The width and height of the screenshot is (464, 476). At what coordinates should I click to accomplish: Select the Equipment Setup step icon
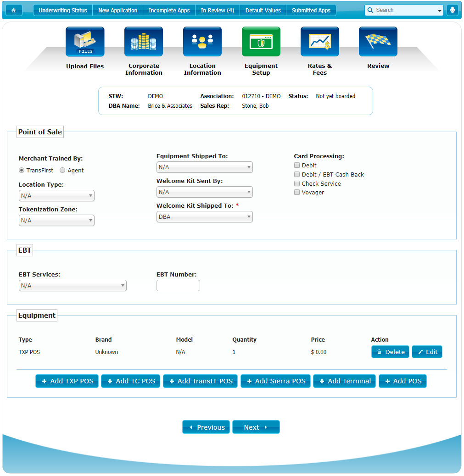[261, 42]
